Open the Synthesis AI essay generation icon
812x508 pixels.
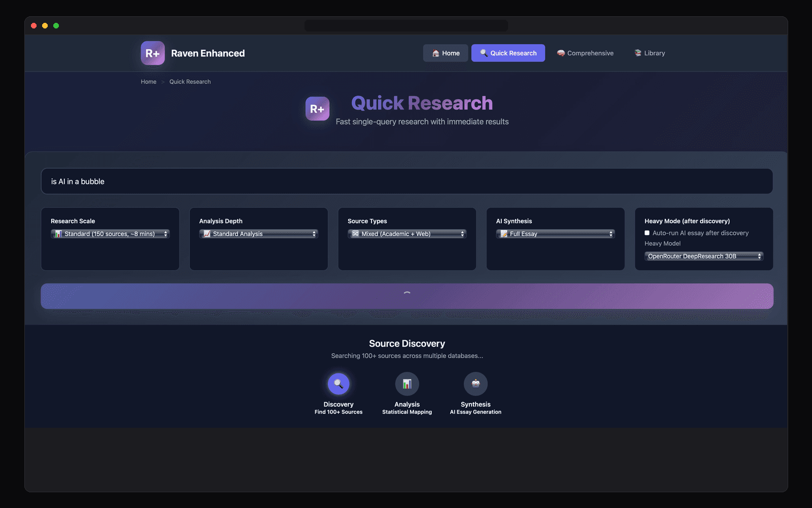tap(475, 384)
